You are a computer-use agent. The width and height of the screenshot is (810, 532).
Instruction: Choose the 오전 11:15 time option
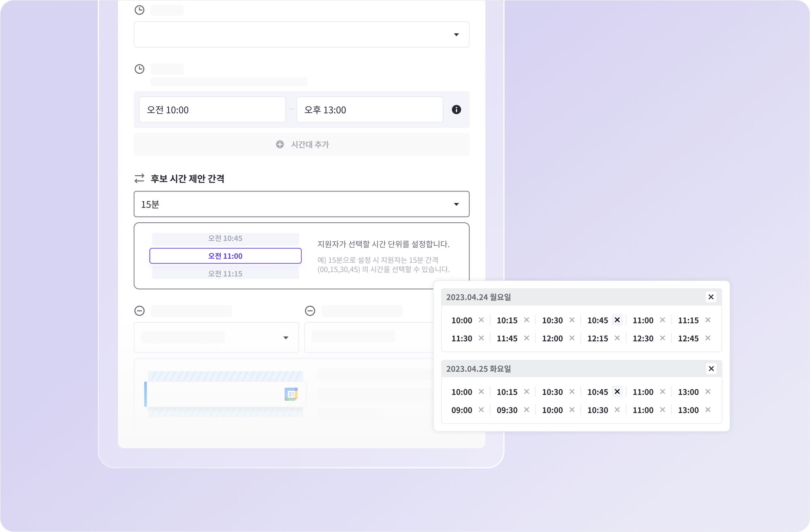click(x=225, y=274)
